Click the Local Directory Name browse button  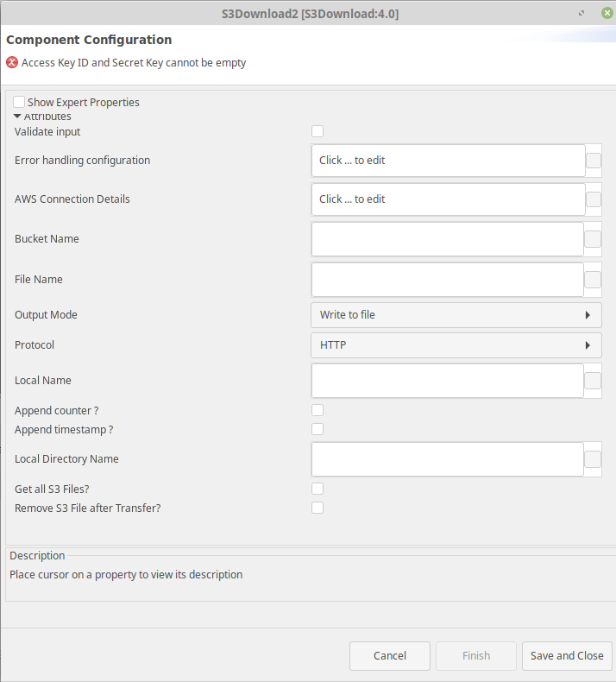pyautogui.click(x=593, y=459)
